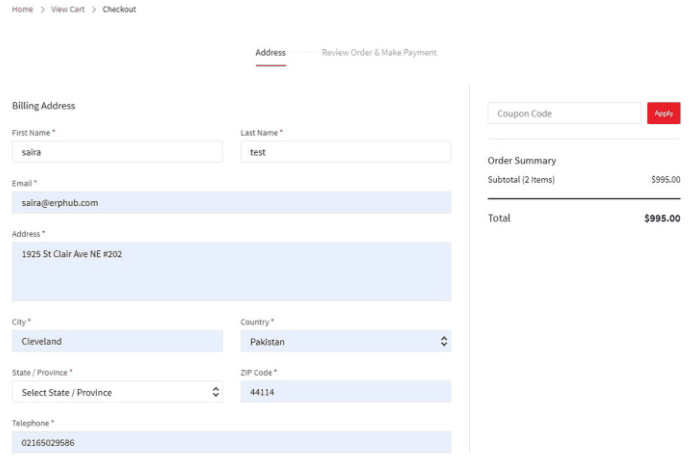The height and width of the screenshot is (456, 692).
Task: Click the Country dropdown arrow icon
Action: pos(444,341)
